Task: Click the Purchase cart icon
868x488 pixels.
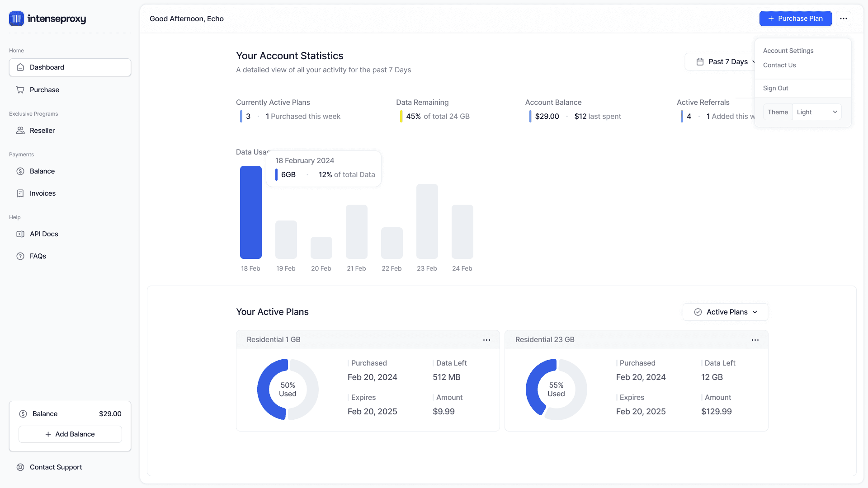Action: (20, 90)
